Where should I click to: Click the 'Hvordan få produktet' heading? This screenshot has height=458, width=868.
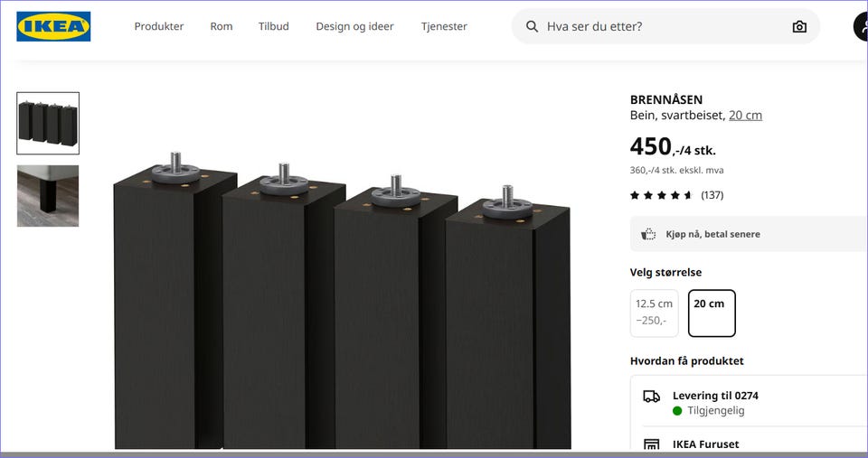[686, 360]
